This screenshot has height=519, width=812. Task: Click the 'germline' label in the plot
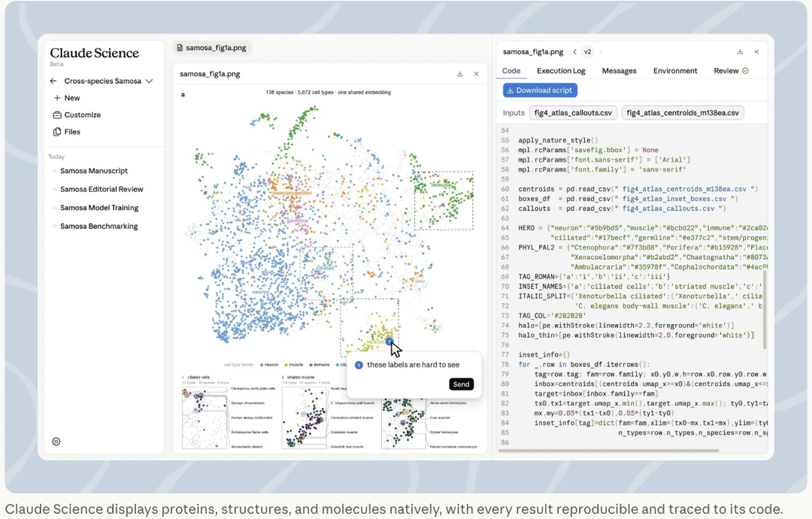(297, 220)
